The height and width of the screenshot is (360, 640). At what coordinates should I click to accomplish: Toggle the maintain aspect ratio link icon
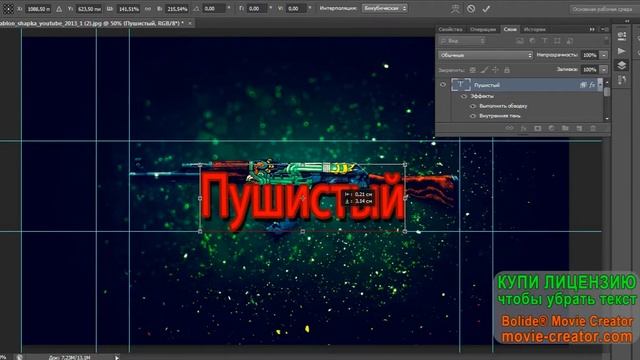click(148, 9)
